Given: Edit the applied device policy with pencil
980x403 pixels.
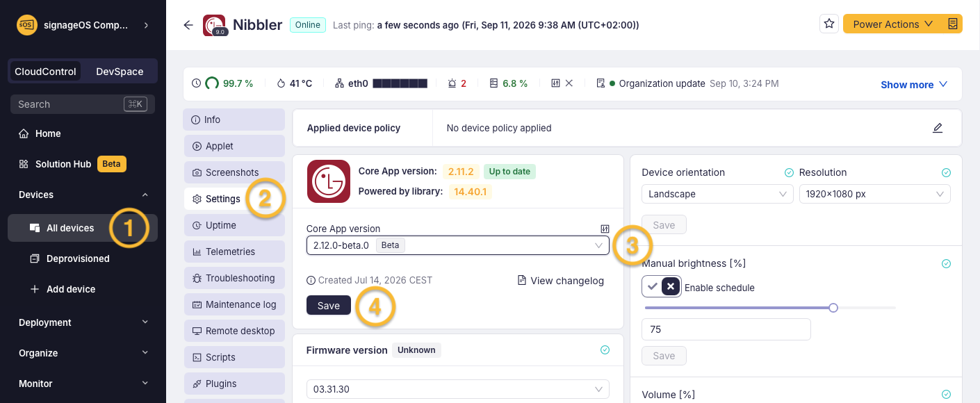Looking at the screenshot, I should coord(938,128).
